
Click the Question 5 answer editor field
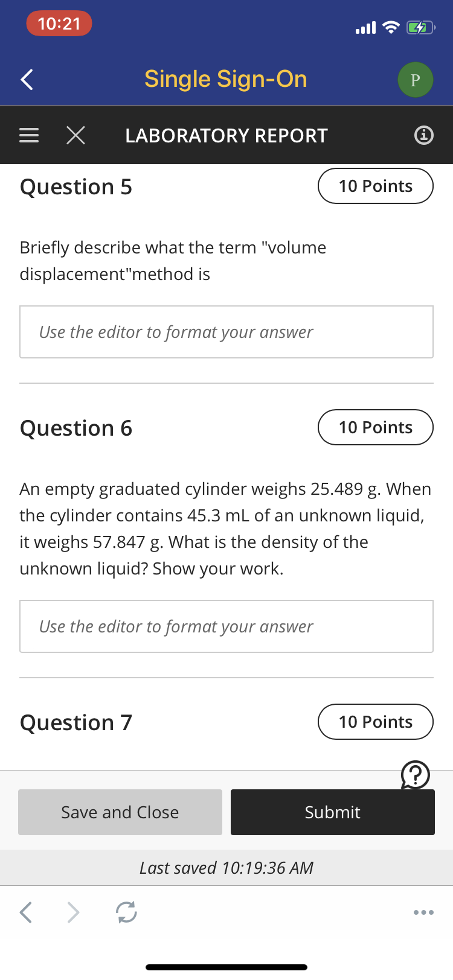coord(226,332)
